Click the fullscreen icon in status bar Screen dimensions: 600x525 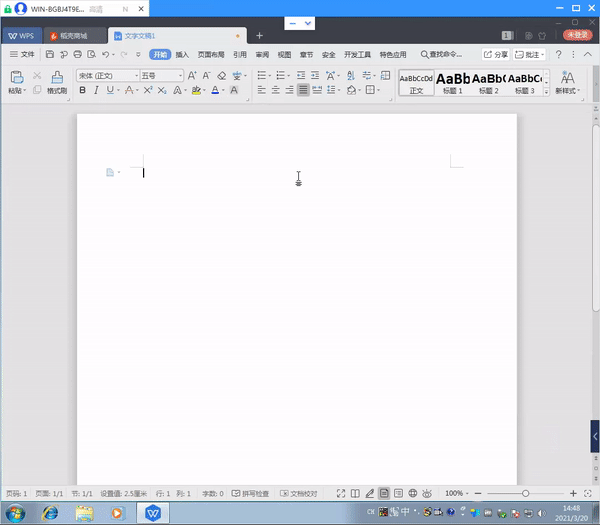point(341,493)
